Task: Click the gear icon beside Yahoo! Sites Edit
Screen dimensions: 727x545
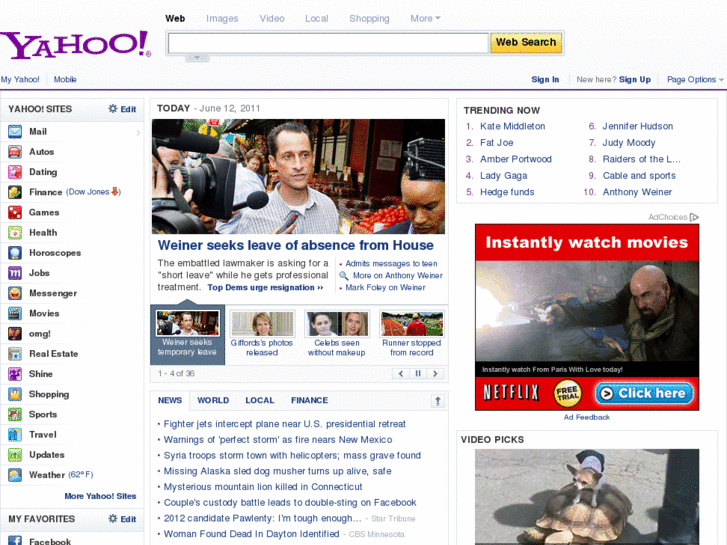Action: coord(113,109)
